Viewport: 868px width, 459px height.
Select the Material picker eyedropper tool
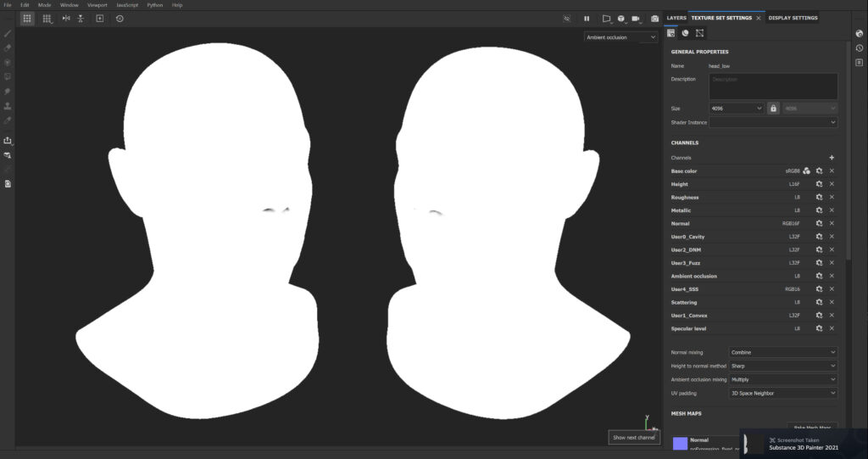pyautogui.click(x=8, y=120)
